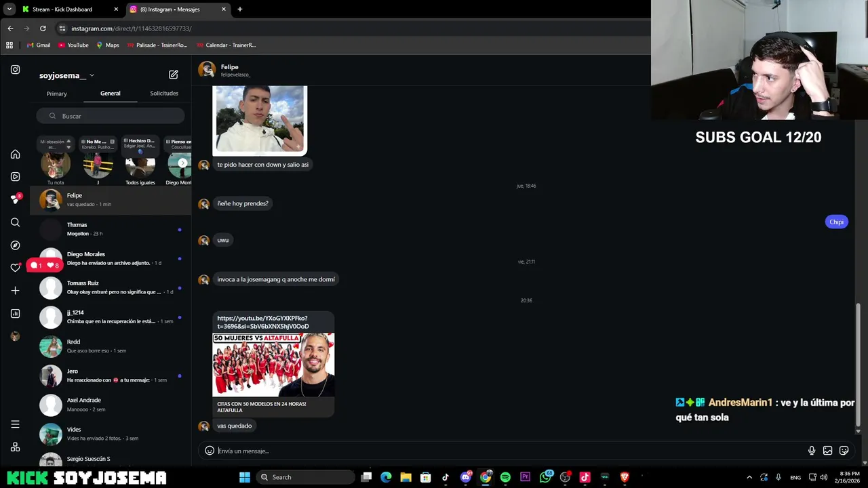Open Premiere Pro from the taskbar
This screenshot has width=868, height=488.
(x=525, y=477)
